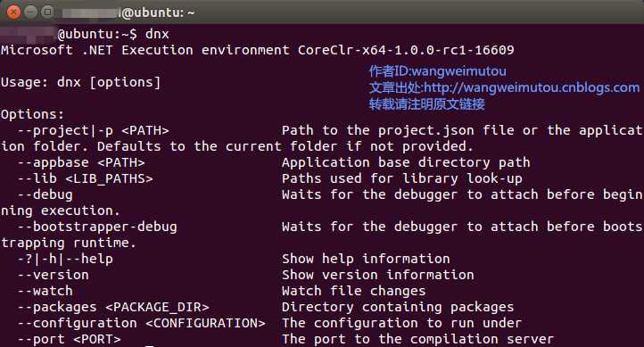Click the '--watch' option text

pos(45,291)
